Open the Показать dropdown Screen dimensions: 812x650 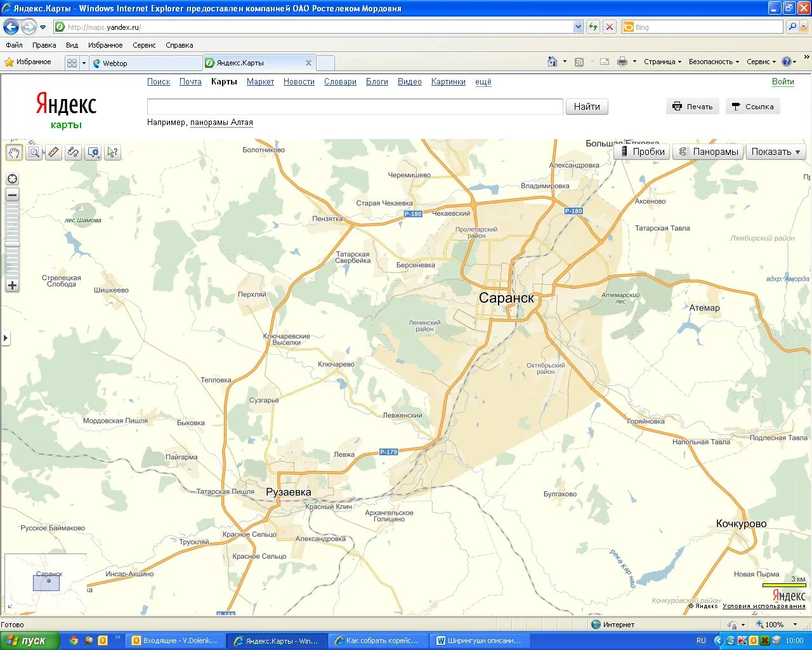pyautogui.click(x=776, y=152)
